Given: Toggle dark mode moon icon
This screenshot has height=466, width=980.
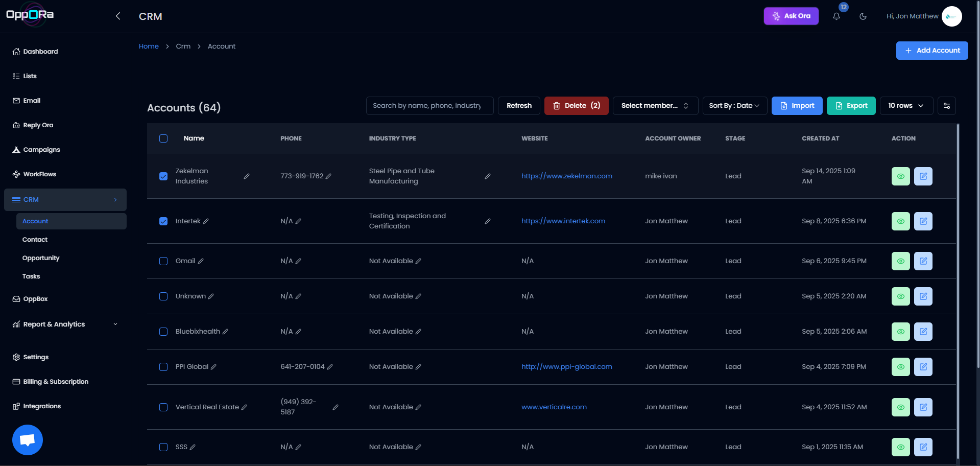Looking at the screenshot, I should click(863, 16).
